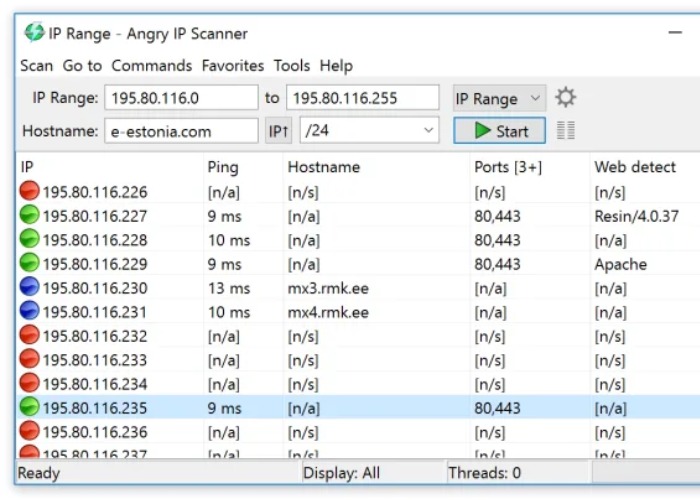
Task: Click ports 80,443 for 195.80.116.227
Action: [x=497, y=216]
